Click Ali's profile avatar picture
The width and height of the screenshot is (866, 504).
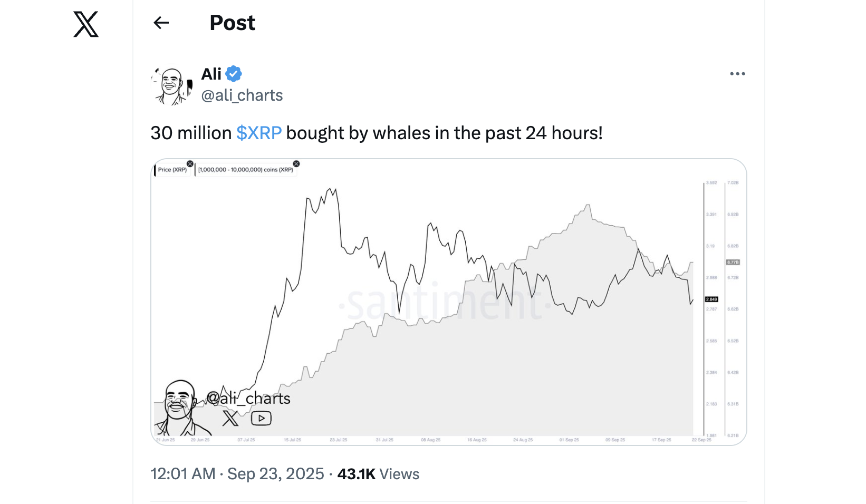172,85
